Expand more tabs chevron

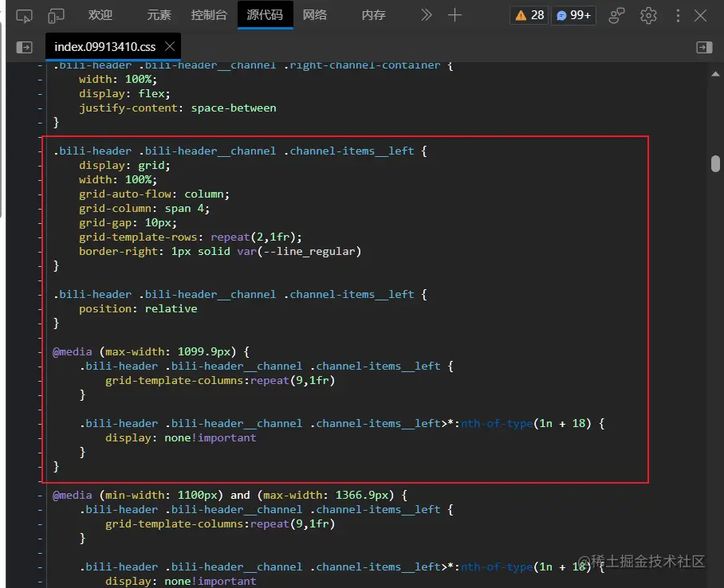click(426, 15)
